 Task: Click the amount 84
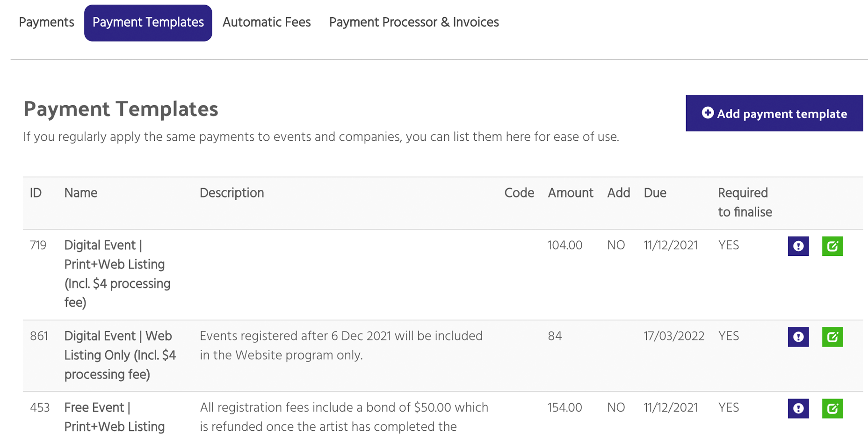tap(555, 336)
